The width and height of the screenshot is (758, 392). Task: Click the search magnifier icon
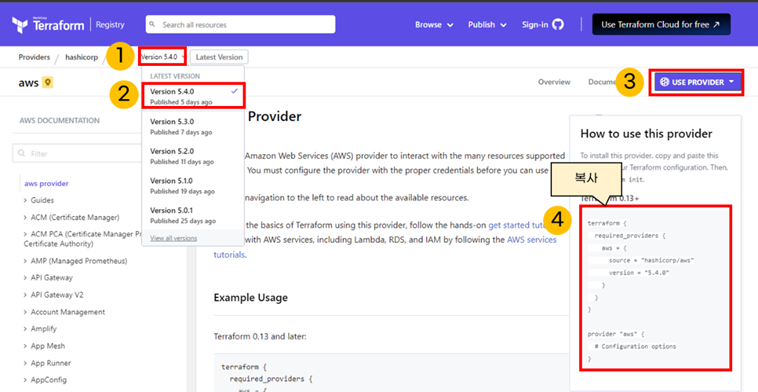pos(152,24)
